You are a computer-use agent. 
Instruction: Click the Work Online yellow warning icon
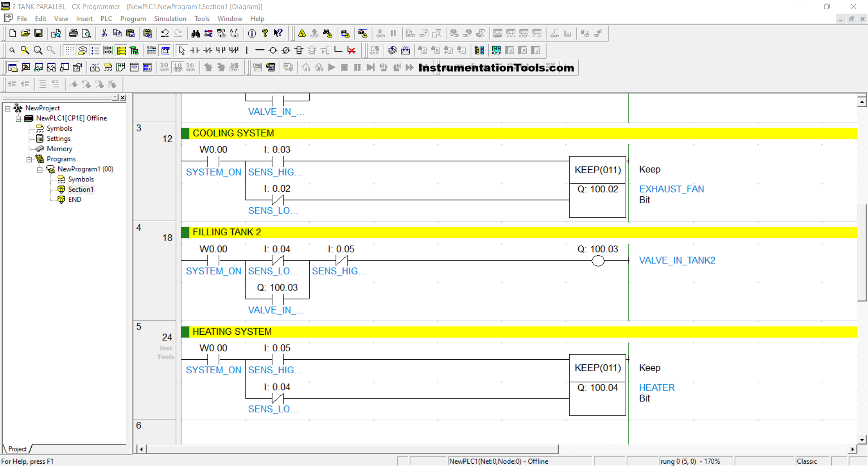pyautogui.click(x=302, y=33)
